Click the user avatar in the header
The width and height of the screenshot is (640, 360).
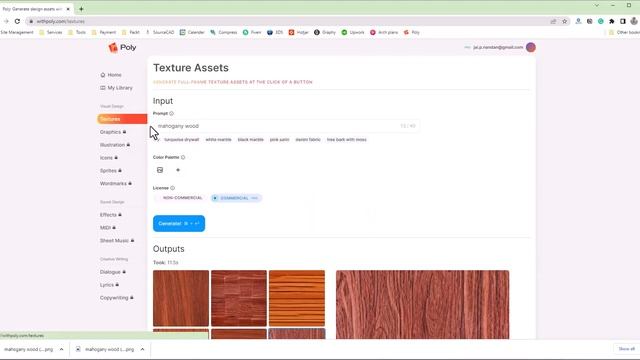531,47
